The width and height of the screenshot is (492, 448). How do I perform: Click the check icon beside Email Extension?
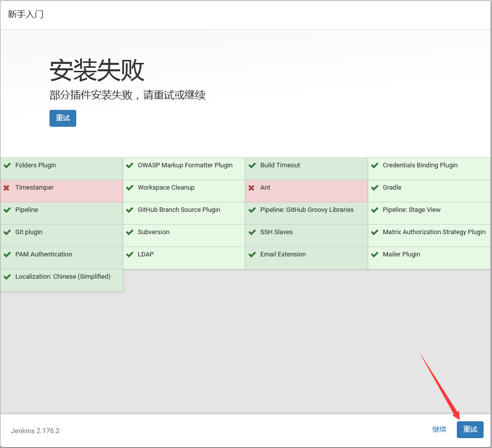[x=252, y=254]
